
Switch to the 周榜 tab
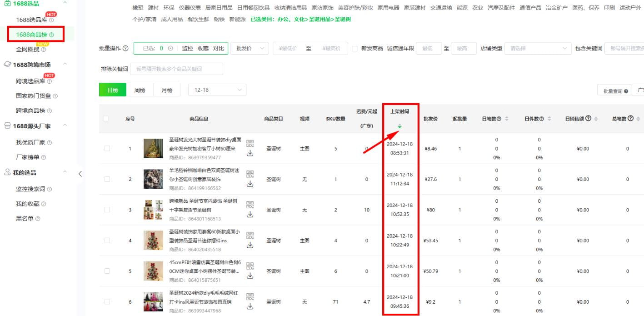pos(140,90)
